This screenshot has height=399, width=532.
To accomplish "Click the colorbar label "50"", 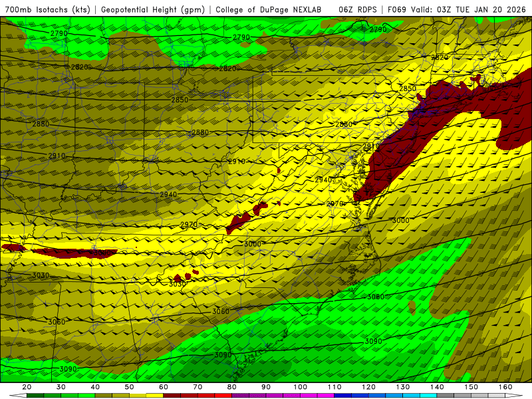I will pos(129,387).
